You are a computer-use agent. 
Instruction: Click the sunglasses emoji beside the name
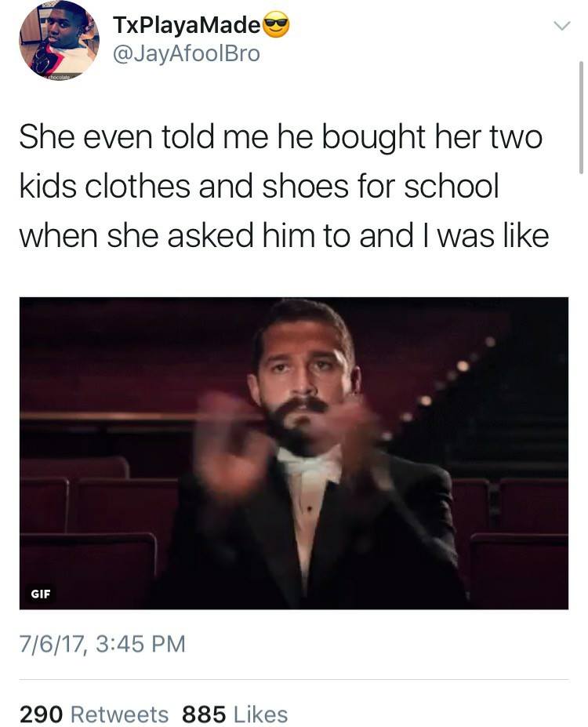pos(276,25)
